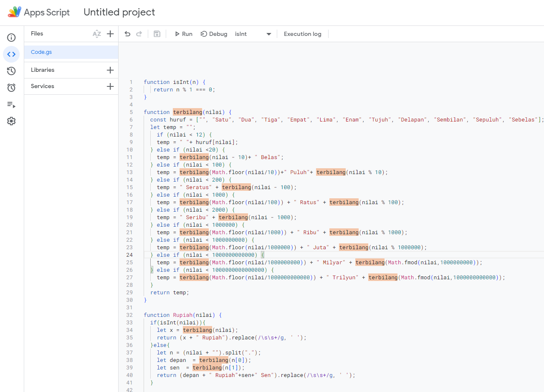Open the Overview info icon in sidebar
Screen dimensions: 544x392
coord(11,38)
